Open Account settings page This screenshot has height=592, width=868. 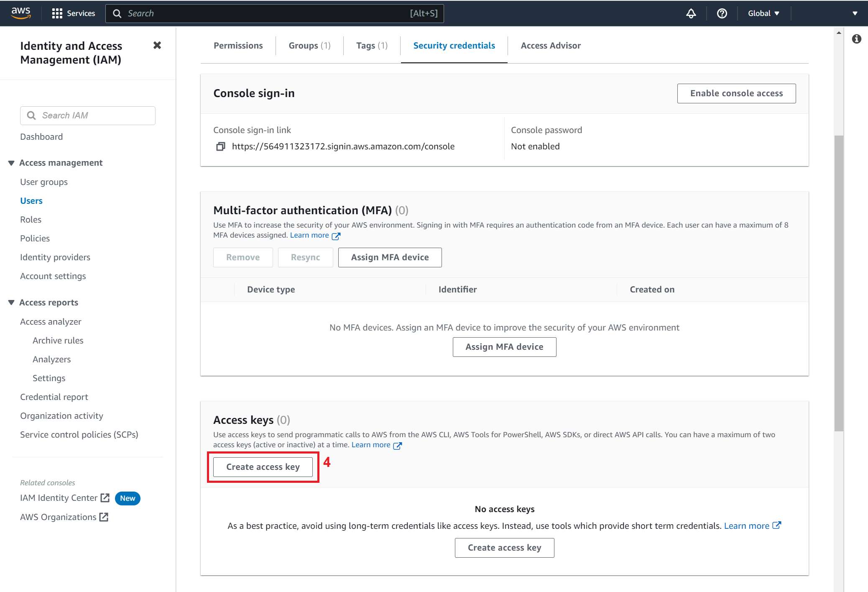coord(53,276)
